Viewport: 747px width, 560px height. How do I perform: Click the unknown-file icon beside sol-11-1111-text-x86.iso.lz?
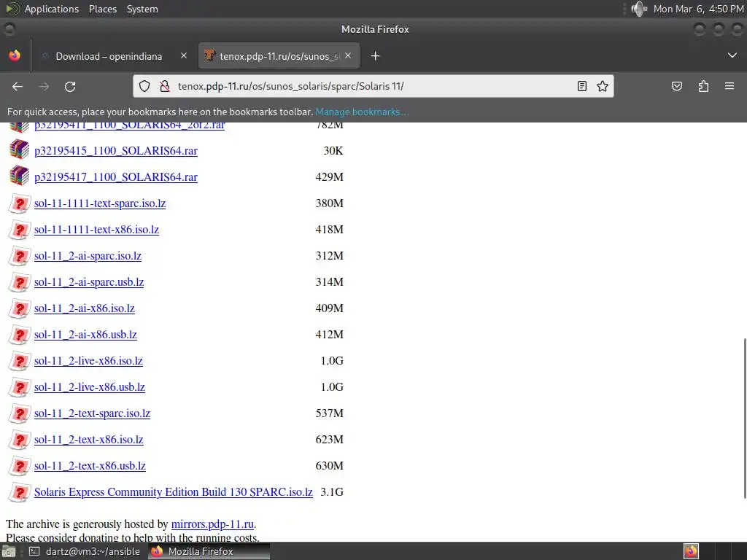pos(20,230)
